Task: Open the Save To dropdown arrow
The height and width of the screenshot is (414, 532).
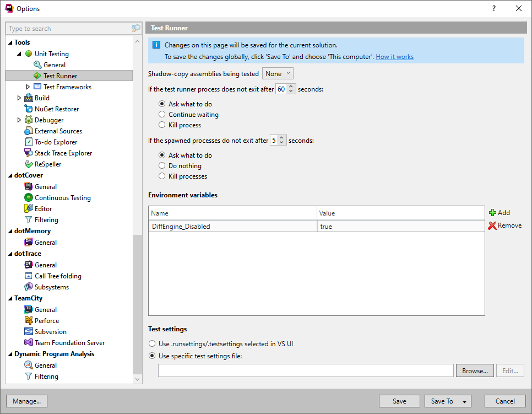Action: pos(464,401)
